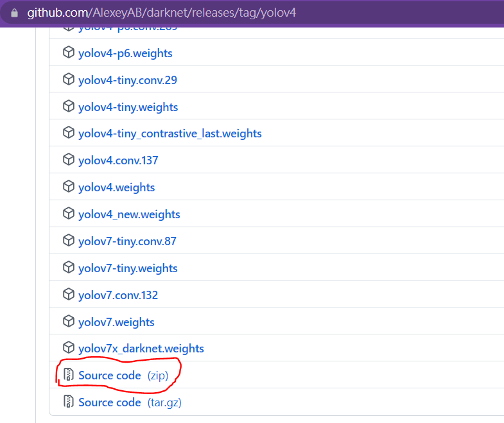
Task: Click the package icon beside yolov4_new.weights
Action: click(x=69, y=214)
